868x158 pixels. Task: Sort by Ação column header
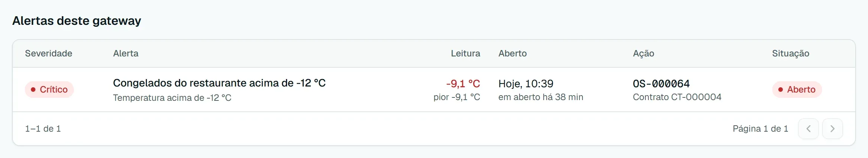643,53
